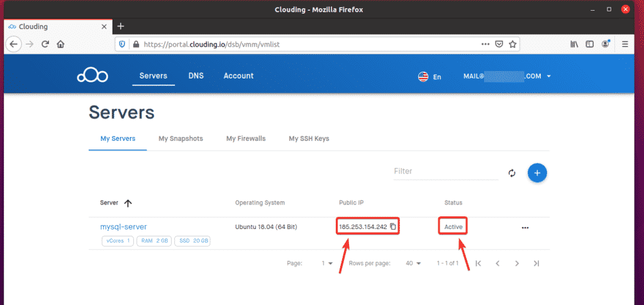Click the blue add server plus button
The width and height of the screenshot is (644, 305).
(x=537, y=173)
